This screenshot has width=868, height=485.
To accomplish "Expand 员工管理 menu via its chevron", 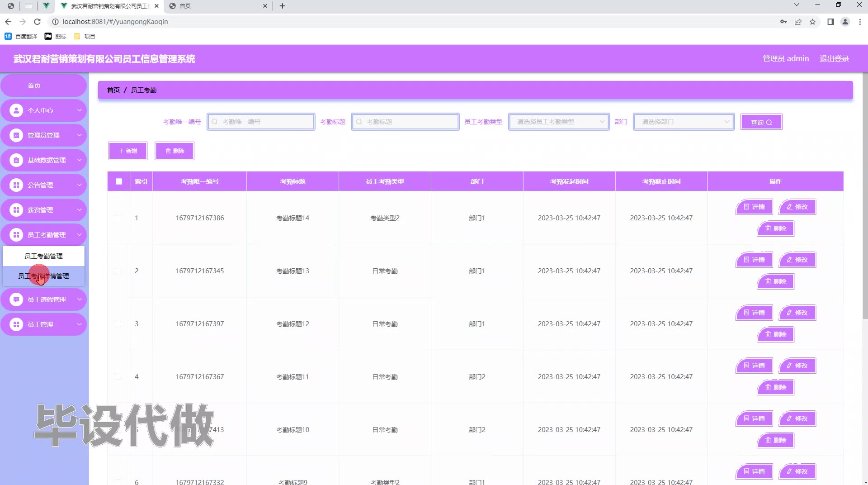I will click(x=80, y=324).
